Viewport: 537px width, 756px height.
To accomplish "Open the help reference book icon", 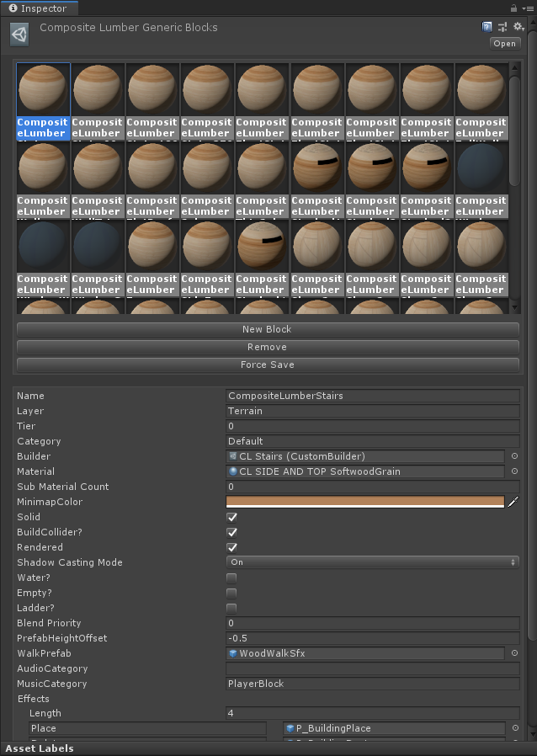I will point(486,26).
